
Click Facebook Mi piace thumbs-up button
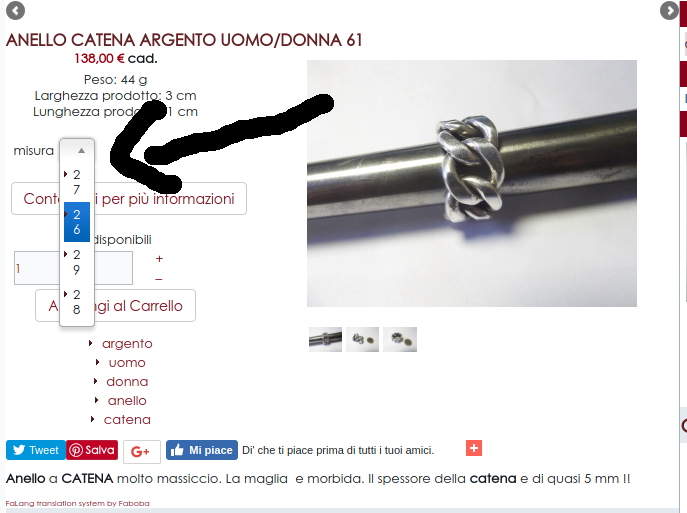[202, 450]
